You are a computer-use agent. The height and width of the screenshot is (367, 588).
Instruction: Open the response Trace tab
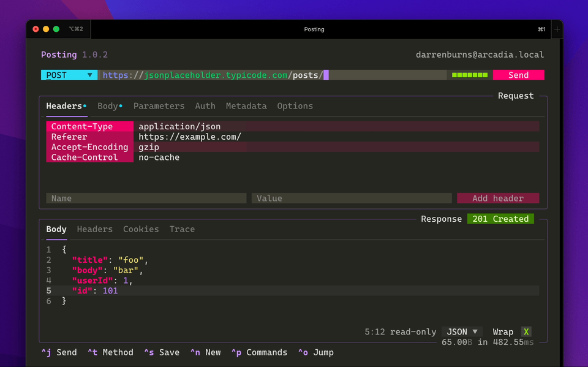pyautogui.click(x=183, y=229)
